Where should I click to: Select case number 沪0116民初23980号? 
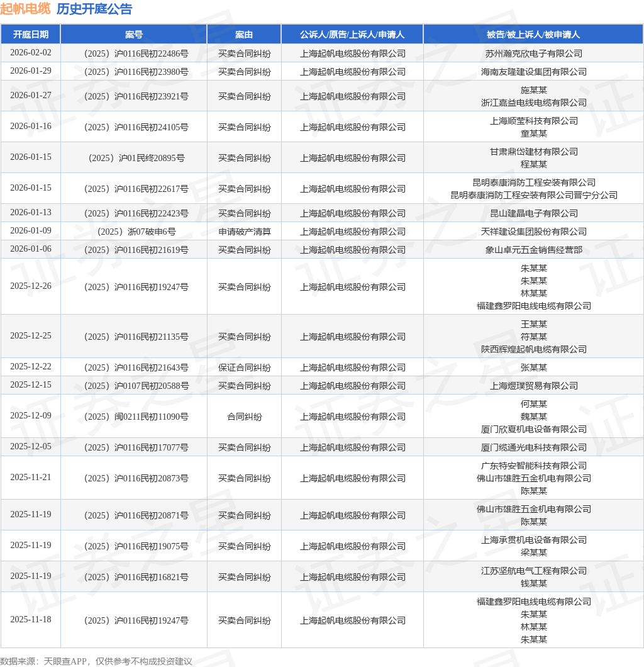click(x=136, y=72)
